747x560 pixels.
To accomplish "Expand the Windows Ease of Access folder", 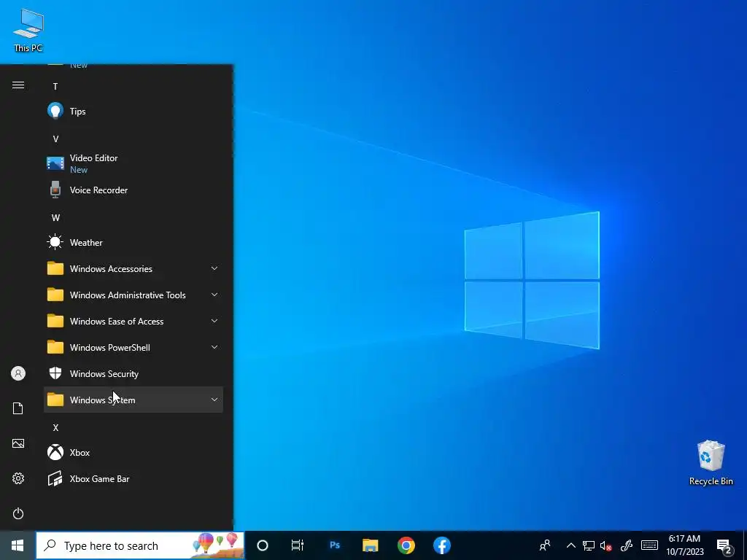I will pyautogui.click(x=133, y=321).
